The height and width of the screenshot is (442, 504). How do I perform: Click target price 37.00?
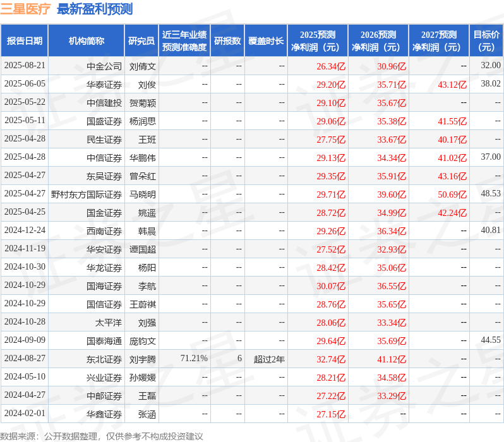coord(491,157)
